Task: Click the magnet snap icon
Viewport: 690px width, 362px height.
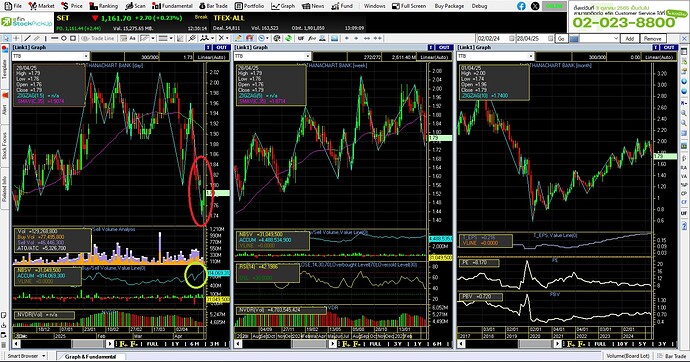Action: [250, 38]
